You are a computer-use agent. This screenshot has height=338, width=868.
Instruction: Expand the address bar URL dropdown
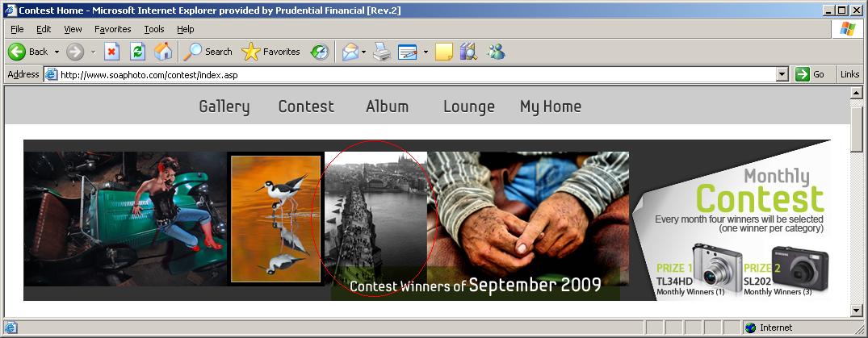(x=782, y=74)
